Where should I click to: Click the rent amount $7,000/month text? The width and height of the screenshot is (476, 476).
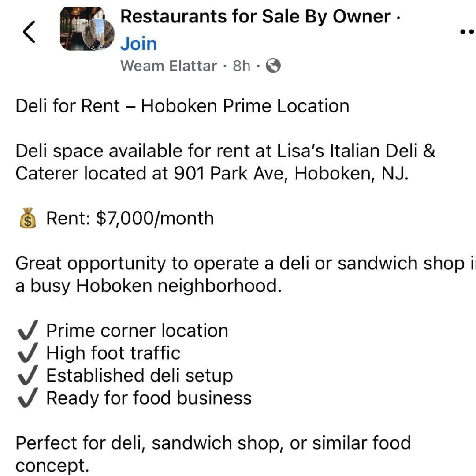(x=130, y=218)
